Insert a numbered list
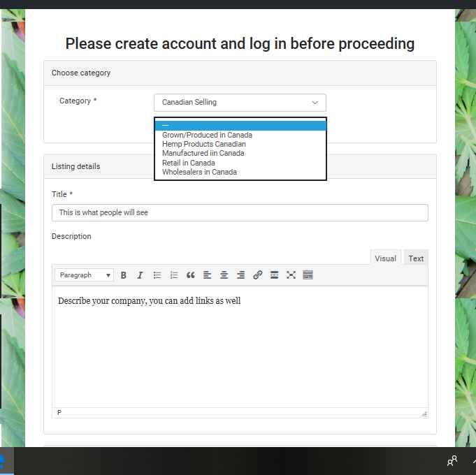The width and height of the screenshot is (476, 475). (174, 275)
